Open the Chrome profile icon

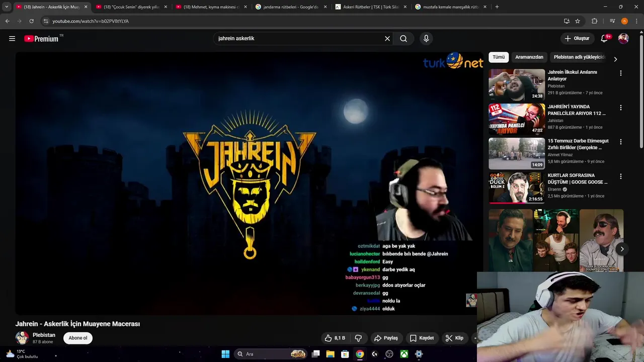coord(624,21)
